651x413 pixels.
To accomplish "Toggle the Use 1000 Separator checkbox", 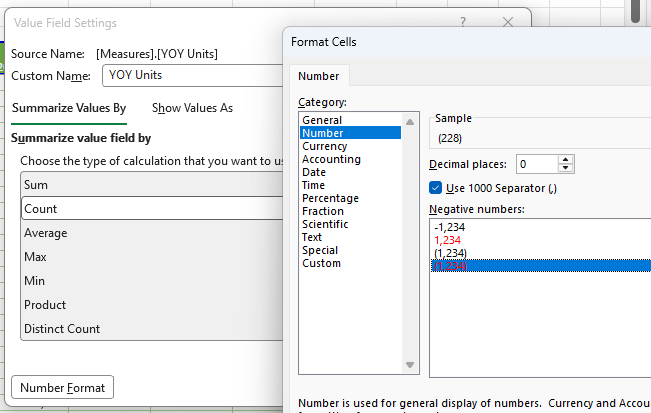I will 436,188.
